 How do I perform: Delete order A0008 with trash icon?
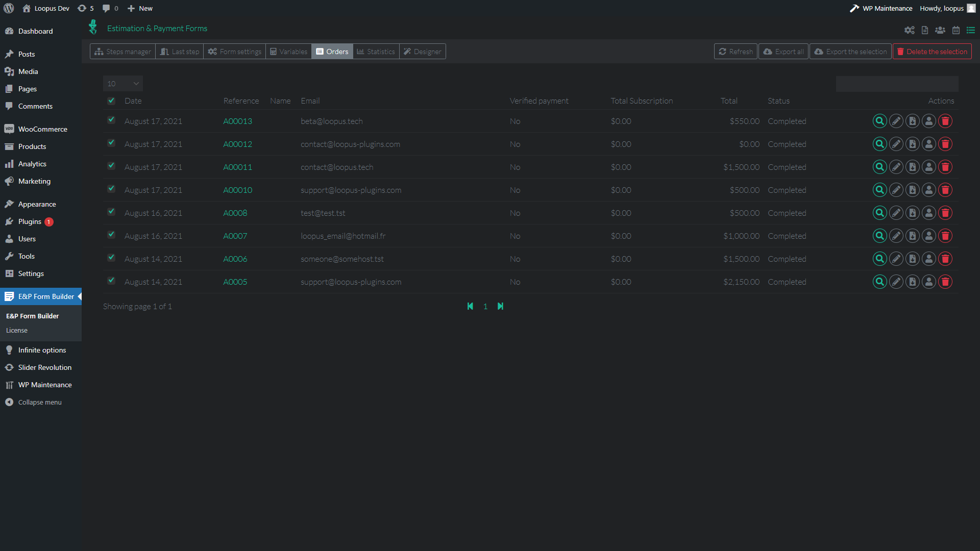[x=945, y=213]
